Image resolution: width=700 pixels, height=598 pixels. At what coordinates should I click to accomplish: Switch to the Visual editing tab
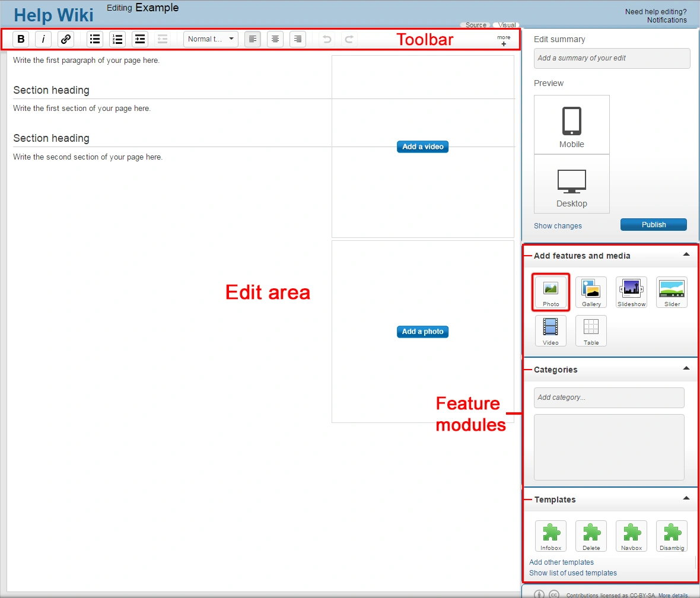[x=506, y=25]
